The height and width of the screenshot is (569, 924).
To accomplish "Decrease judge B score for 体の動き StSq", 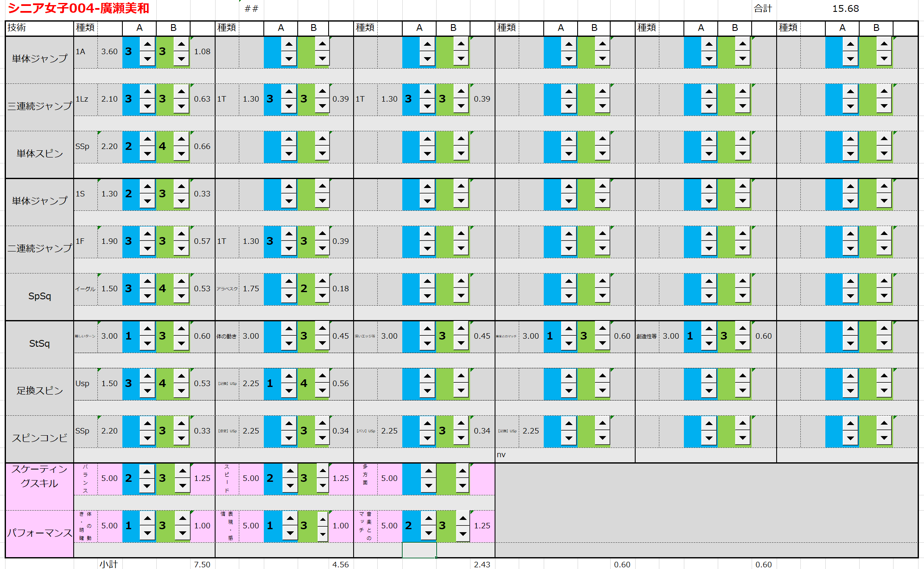I will point(322,343).
